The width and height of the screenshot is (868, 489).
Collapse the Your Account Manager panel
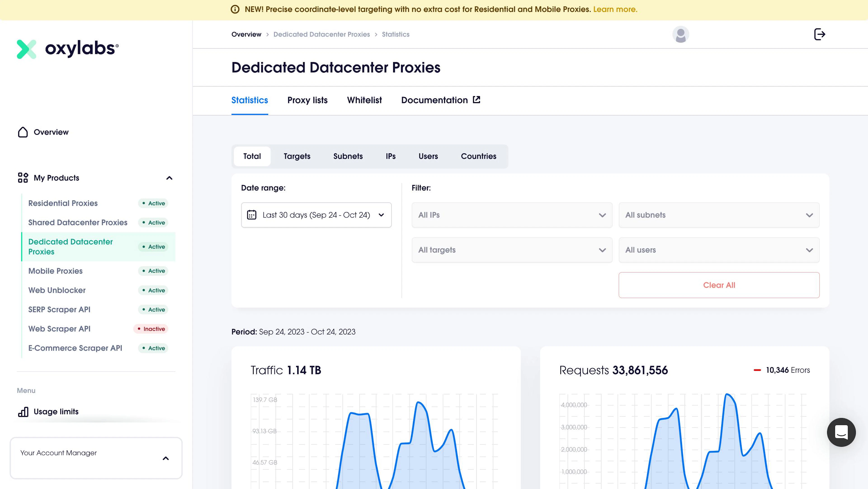point(165,458)
